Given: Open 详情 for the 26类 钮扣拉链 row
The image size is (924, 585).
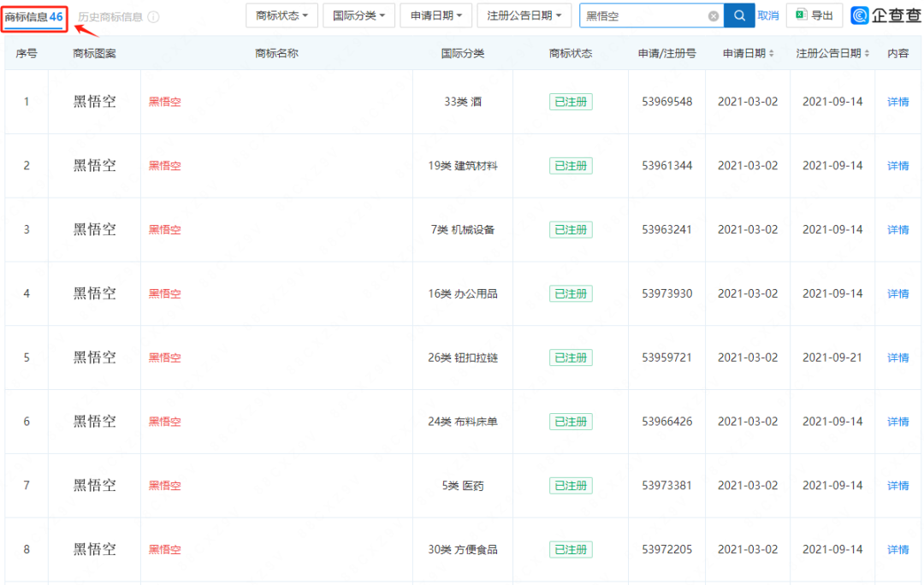Looking at the screenshot, I should coord(897,357).
